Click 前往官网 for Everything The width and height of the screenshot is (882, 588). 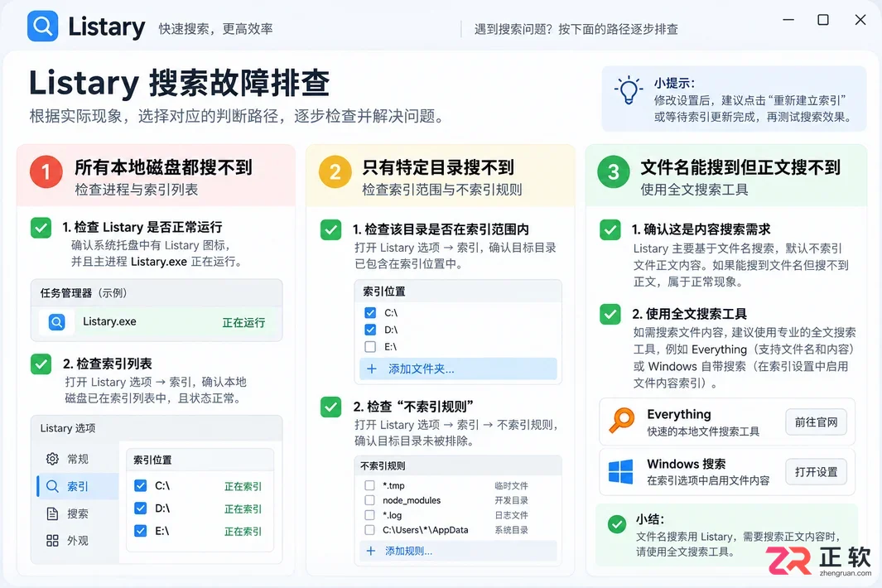coord(817,422)
